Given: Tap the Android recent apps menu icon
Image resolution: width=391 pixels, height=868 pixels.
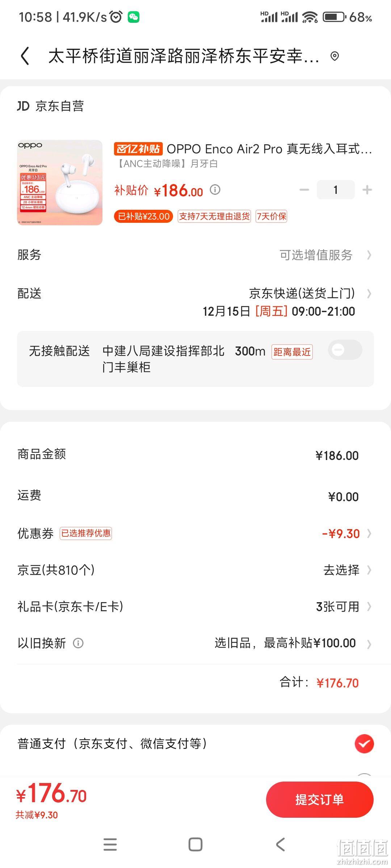Looking at the screenshot, I should click(110, 844).
